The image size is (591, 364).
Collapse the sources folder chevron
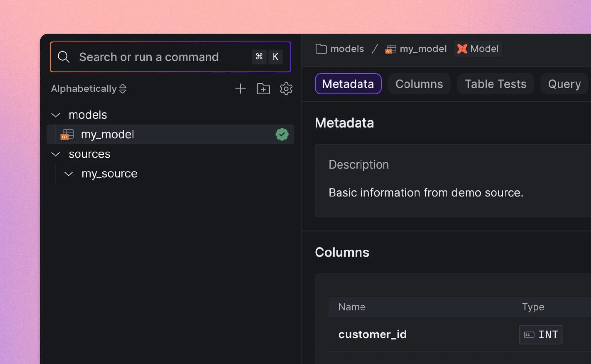[56, 154]
